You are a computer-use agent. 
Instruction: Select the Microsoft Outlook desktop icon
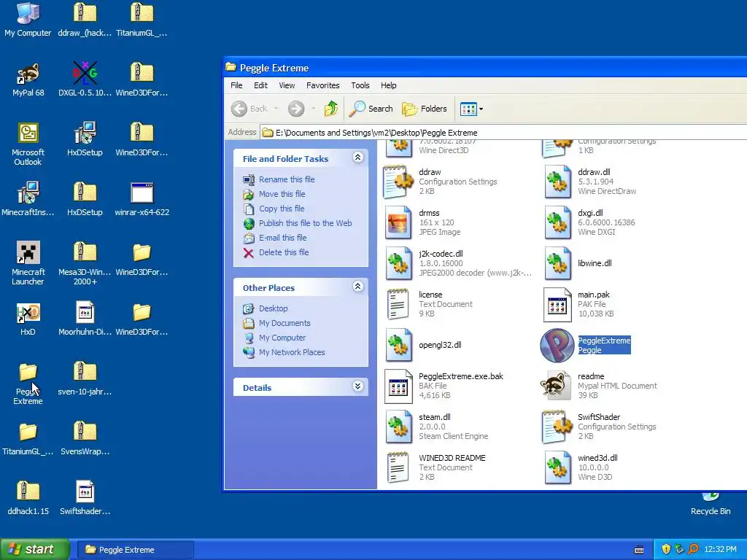28,144
